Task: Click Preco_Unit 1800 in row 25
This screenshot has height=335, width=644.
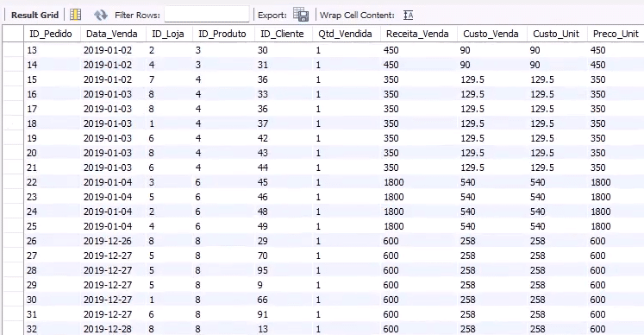Action: pyautogui.click(x=601, y=226)
